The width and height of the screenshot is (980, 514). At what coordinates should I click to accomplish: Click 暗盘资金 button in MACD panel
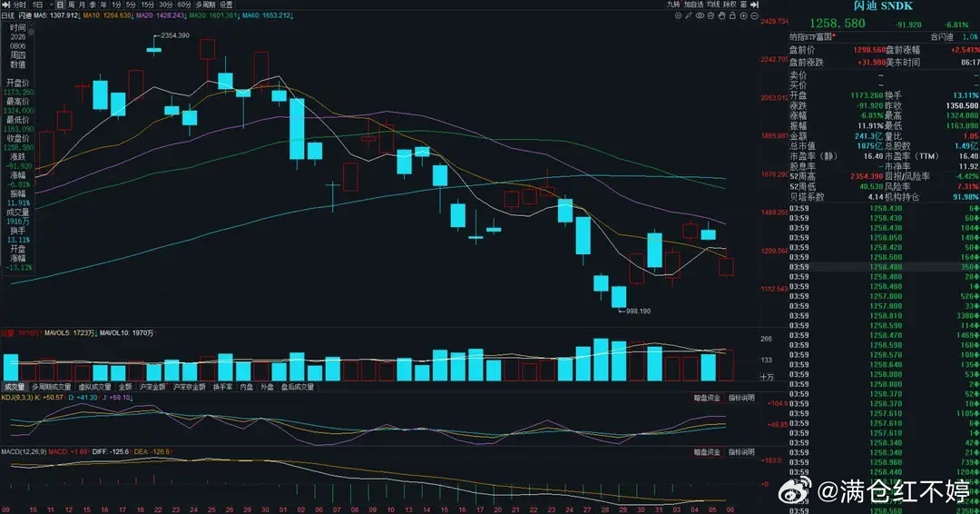pos(707,452)
